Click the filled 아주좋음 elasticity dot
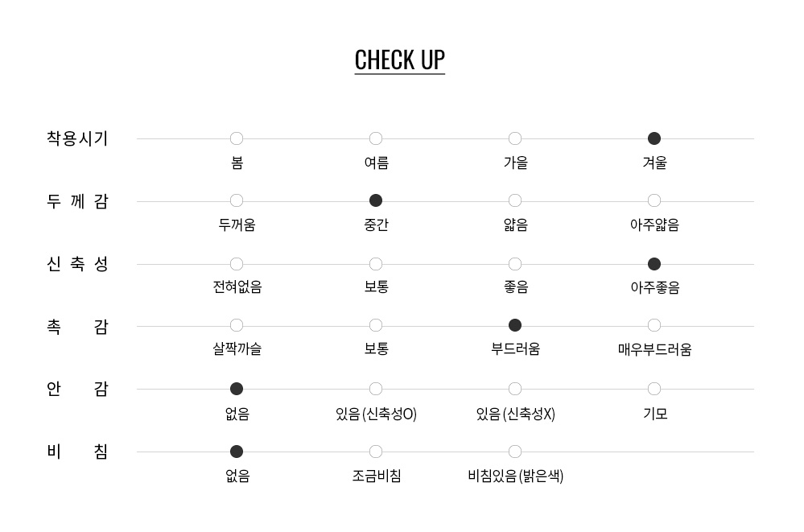Viewport: 804px width, 532px height. point(654,264)
